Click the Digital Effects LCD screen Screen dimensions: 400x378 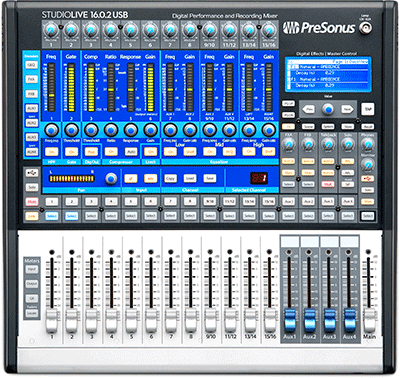328,74
